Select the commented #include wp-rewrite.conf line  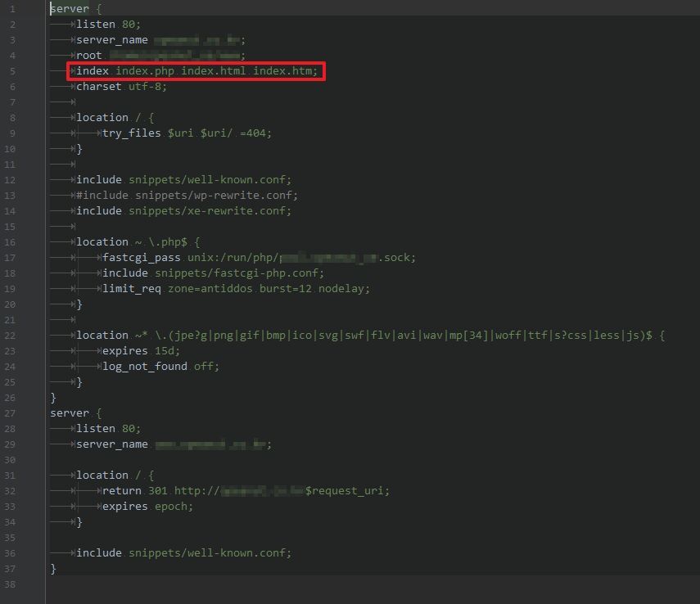click(x=187, y=196)
